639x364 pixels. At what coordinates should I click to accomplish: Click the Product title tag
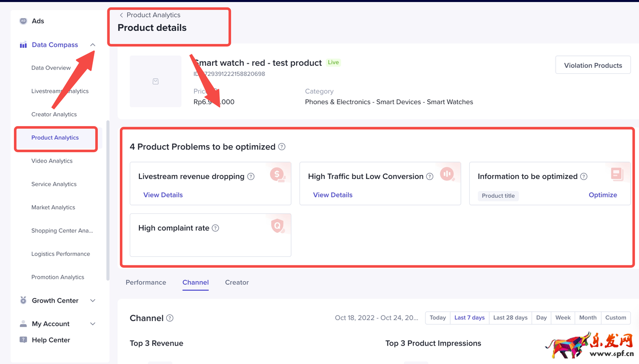coord(498,196)
